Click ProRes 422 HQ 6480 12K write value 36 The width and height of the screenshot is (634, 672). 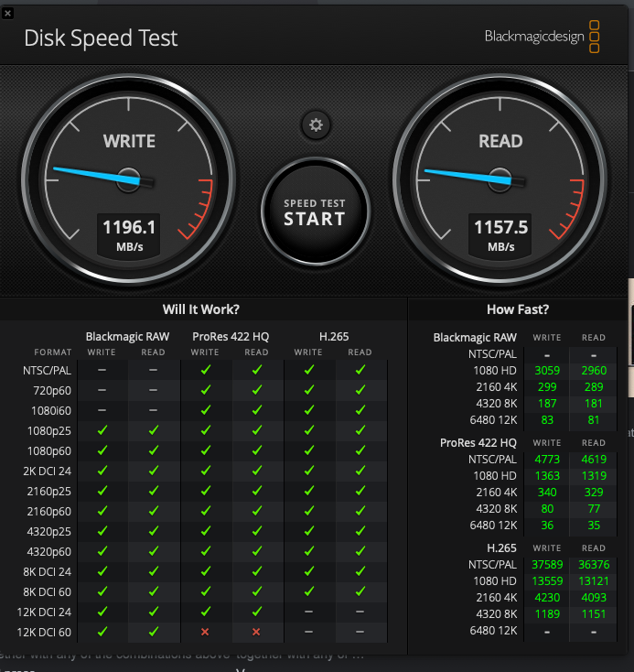click(x=547, y=526)
